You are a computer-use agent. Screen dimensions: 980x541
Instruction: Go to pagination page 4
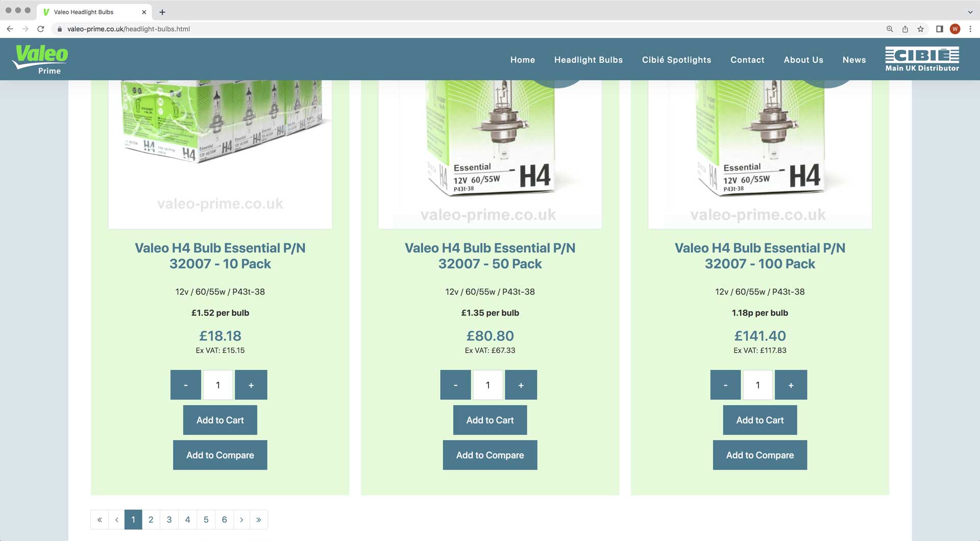coord(187,520)
